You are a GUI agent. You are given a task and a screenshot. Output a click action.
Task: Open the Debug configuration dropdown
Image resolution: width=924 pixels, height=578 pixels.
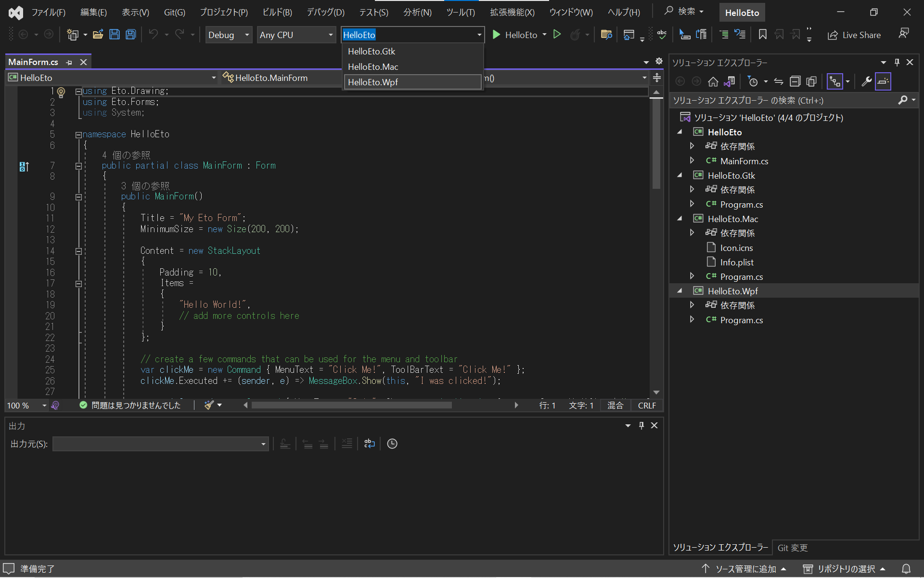(x=229, y=35)
